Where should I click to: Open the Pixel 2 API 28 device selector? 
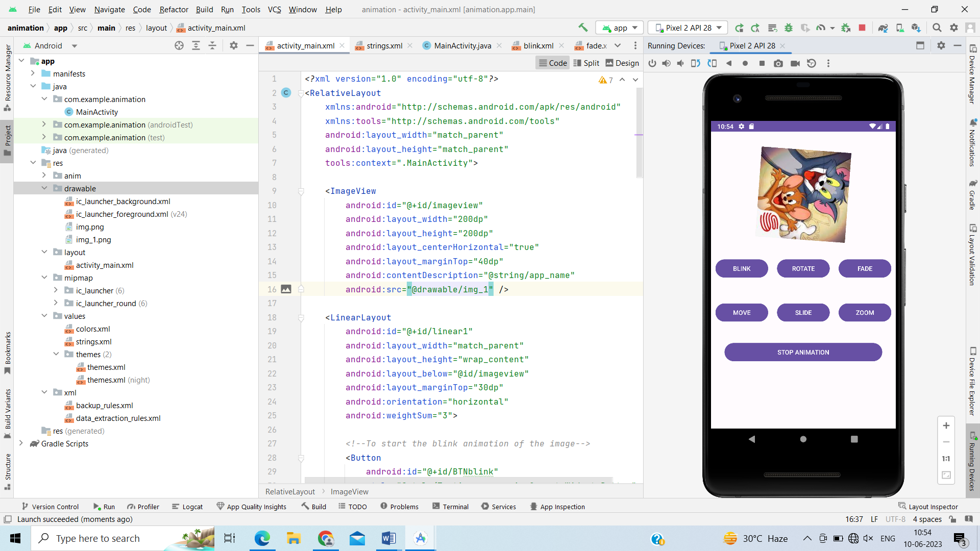point(688,28)
